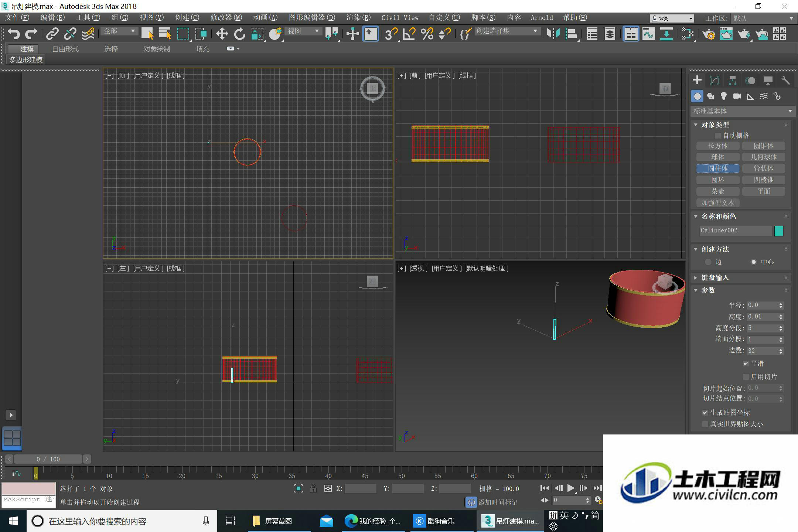Click the Cylinder002 name field
798x532 pixels.
pyautogui.click(x=735, y=231)
